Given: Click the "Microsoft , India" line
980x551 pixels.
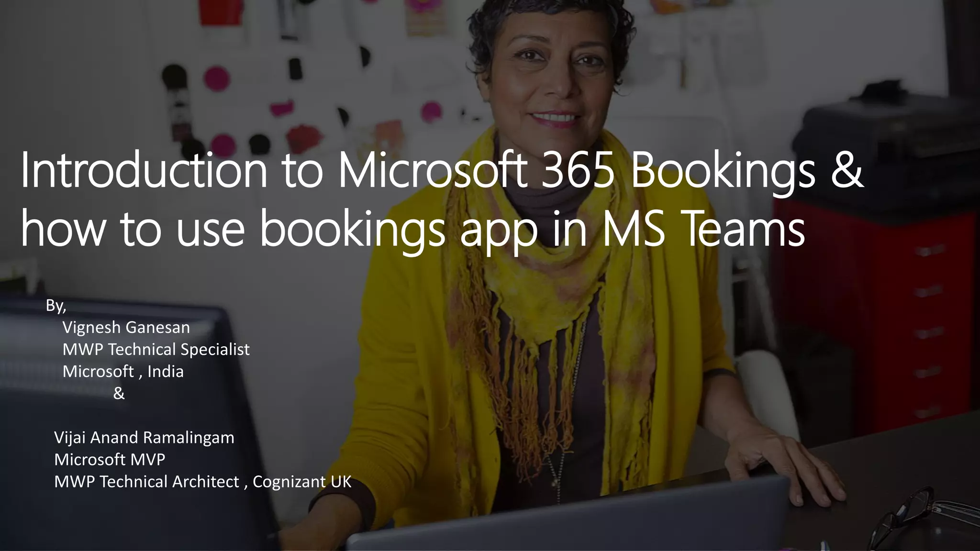Looking at the screenshot, I should (x=123, y=372).
